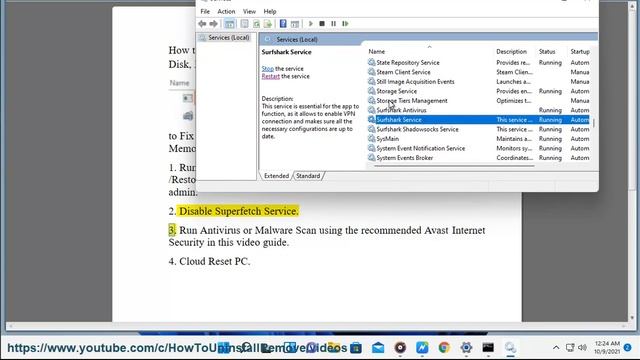The image size is (640, 360).
Task: Click highlighted 'Disable Superfetch Service.' document text
Action: [x=239, y=211]
